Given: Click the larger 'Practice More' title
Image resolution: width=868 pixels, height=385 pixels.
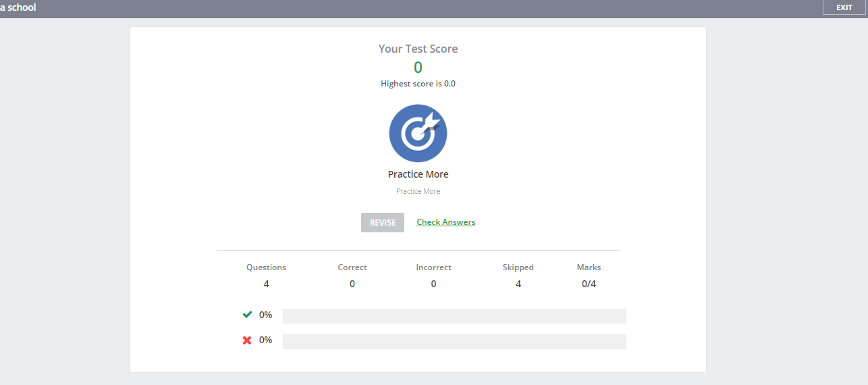Looking at the screenshot, I should pos(418,174).
